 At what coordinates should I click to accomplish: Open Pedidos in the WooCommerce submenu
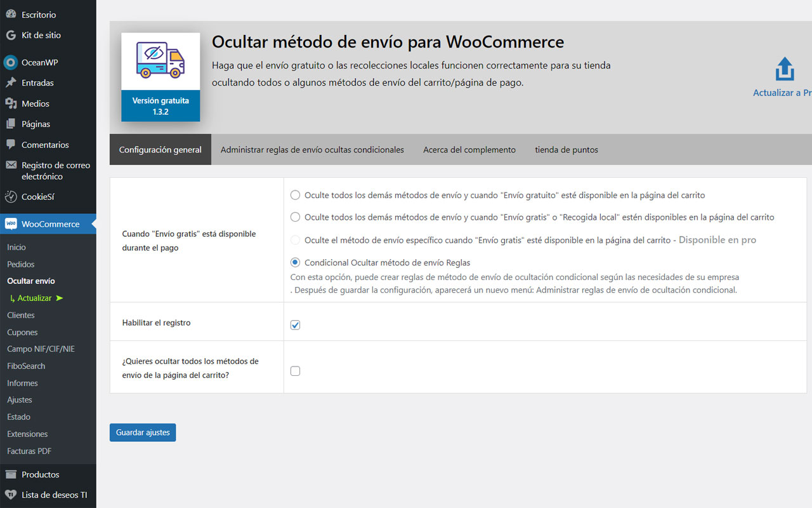coord(21,264)
